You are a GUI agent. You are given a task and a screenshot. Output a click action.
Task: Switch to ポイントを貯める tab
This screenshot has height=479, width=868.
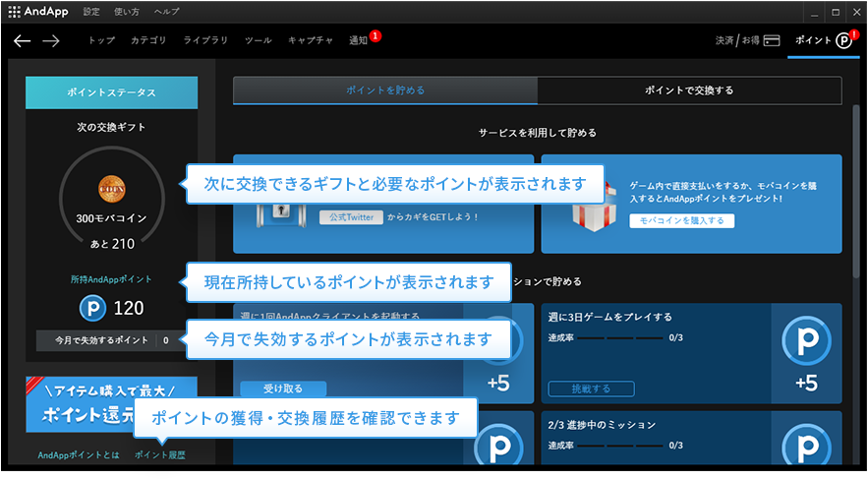(x=385, y=90)
